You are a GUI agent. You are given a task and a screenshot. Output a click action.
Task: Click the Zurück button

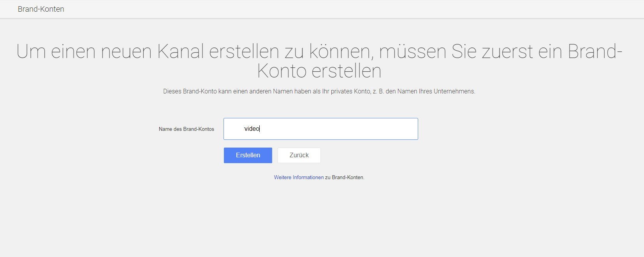pyautogui.click(x=299, y=155)
